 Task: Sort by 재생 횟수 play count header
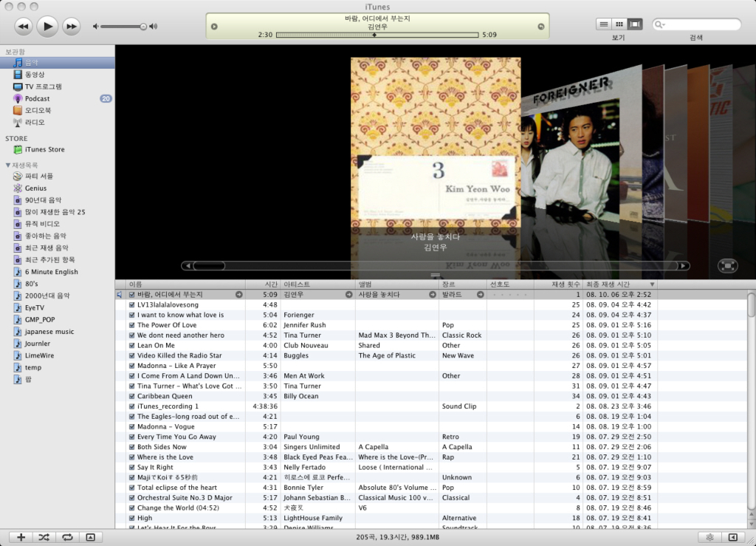(558, 284)
